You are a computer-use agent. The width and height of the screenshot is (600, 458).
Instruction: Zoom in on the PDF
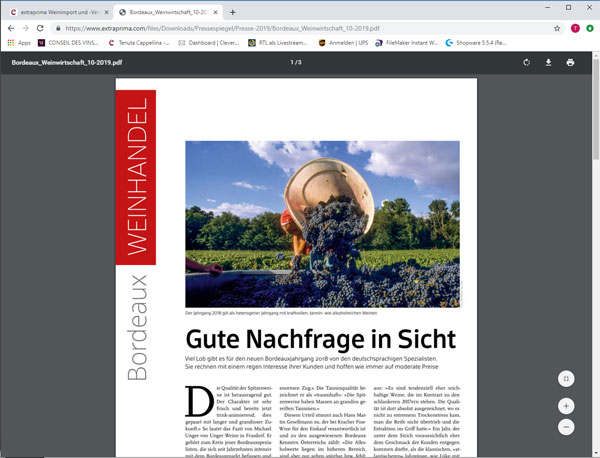click(566, 406)
